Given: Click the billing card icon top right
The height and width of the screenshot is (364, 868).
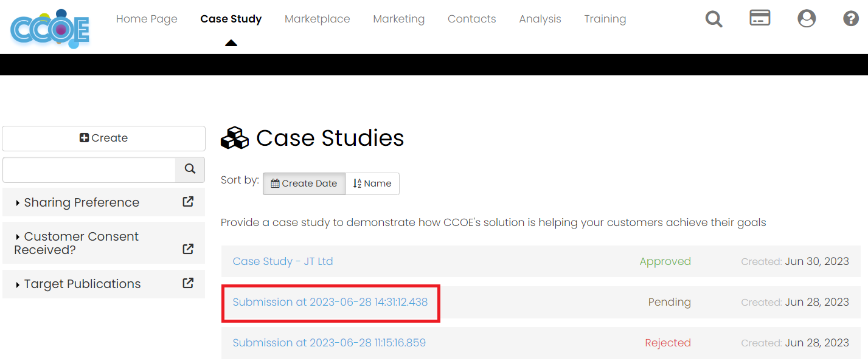Looking at the screenshot, I should pos(760,19).
